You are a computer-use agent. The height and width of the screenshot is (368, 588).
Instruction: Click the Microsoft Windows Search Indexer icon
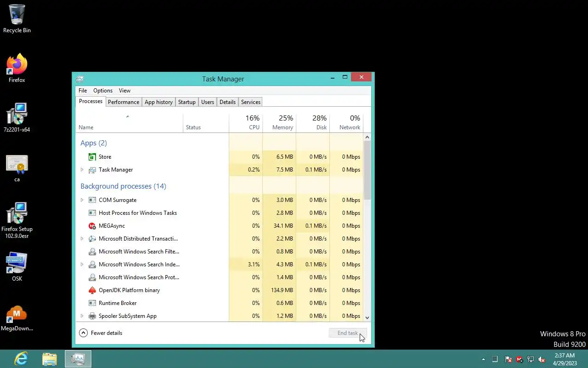pos(92,264)
